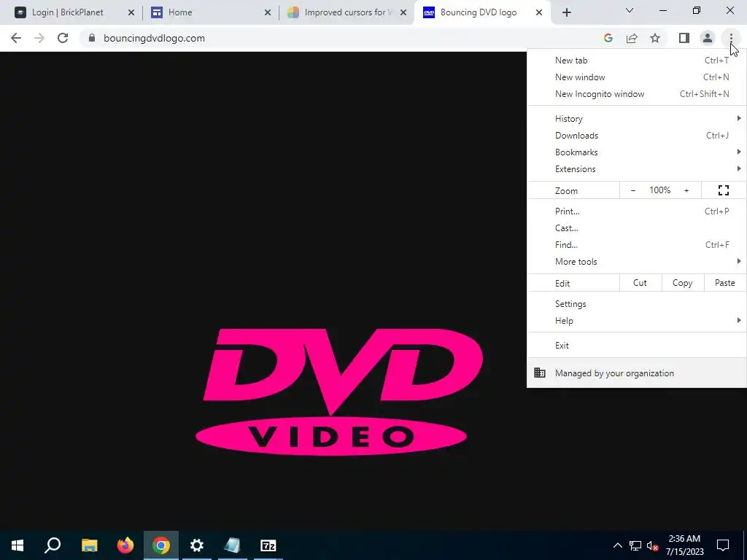Decrease zoom with the minus button
The height and width of the screenshot is (560, 747).
tap(633, 190)
